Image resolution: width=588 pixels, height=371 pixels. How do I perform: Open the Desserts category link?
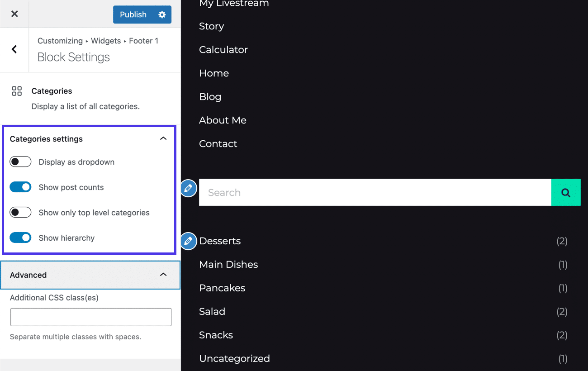coord(220,241)
